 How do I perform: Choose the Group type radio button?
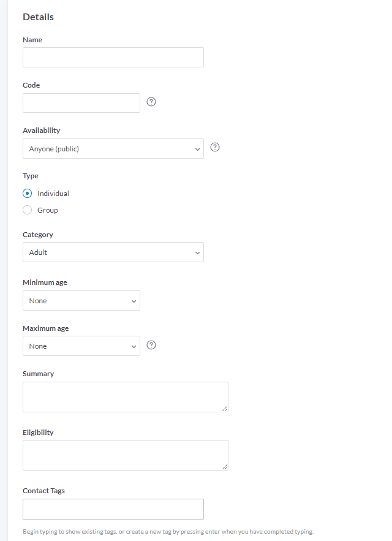(28, 210)
